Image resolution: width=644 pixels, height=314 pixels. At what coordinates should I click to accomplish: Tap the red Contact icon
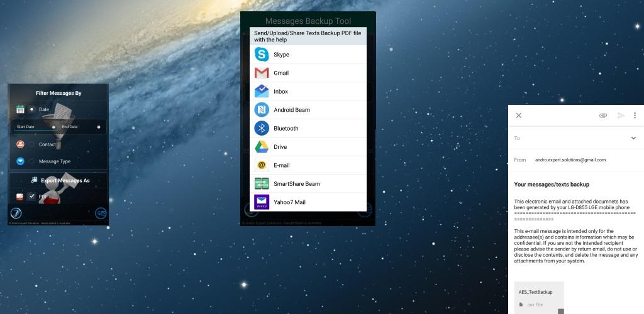tap(20, 144)
